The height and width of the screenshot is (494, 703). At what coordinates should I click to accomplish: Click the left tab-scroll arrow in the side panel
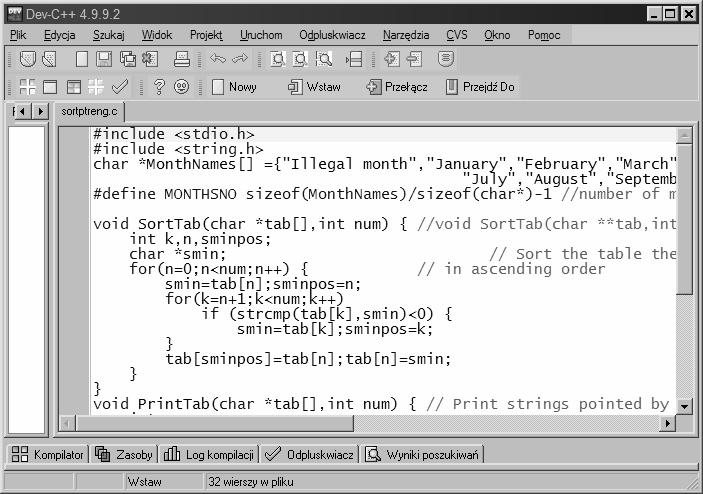[22, 111]
